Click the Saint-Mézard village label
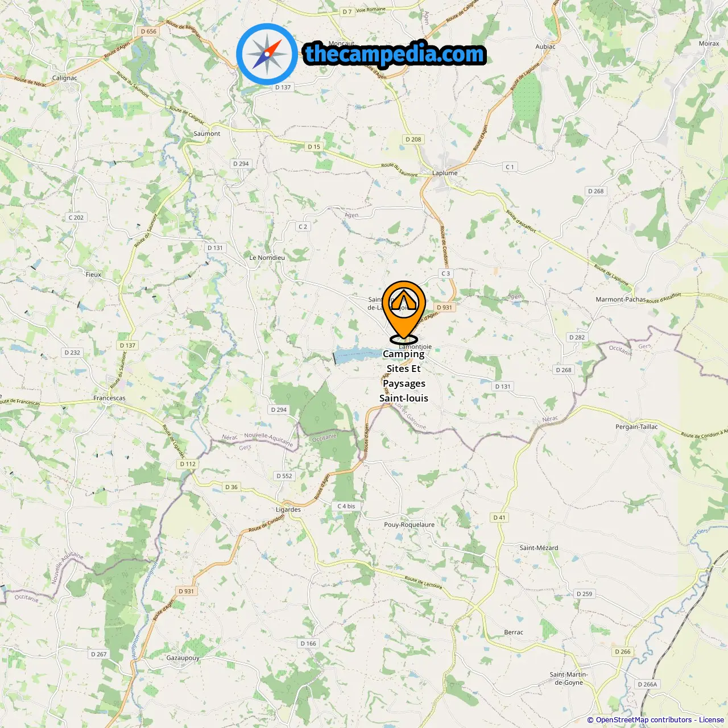Image resolution: width=728 pixels, height=728 pixels. click(539, 548)
